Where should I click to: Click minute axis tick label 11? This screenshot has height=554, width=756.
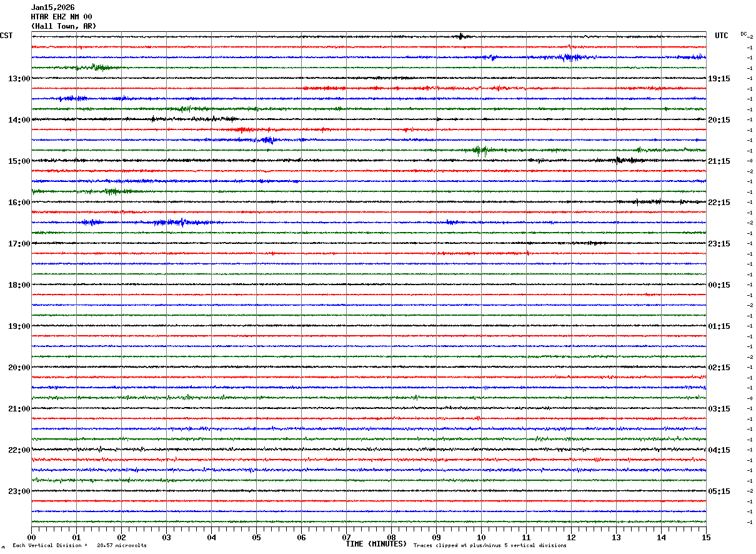[526, 538]
